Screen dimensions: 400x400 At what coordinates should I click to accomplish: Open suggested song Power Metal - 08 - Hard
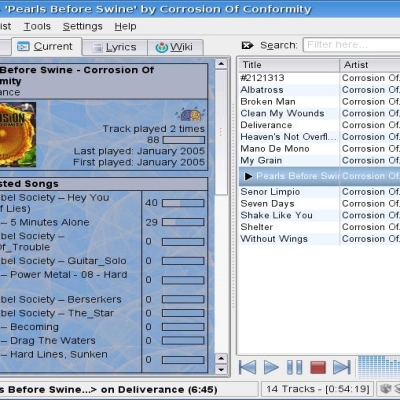coord(64,275)
